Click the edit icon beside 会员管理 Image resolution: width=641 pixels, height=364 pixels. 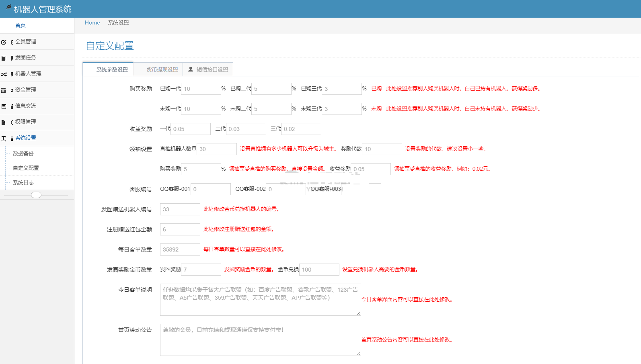click(4, 42)
